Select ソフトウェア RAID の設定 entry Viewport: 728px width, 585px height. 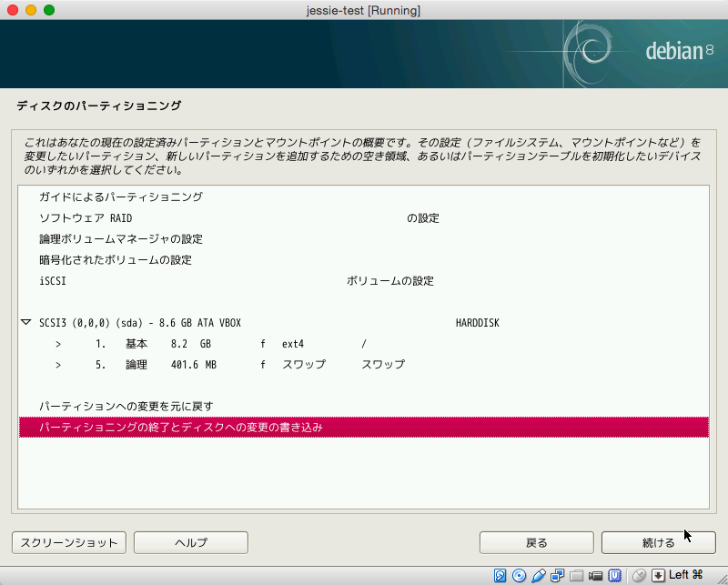point(363,217)
